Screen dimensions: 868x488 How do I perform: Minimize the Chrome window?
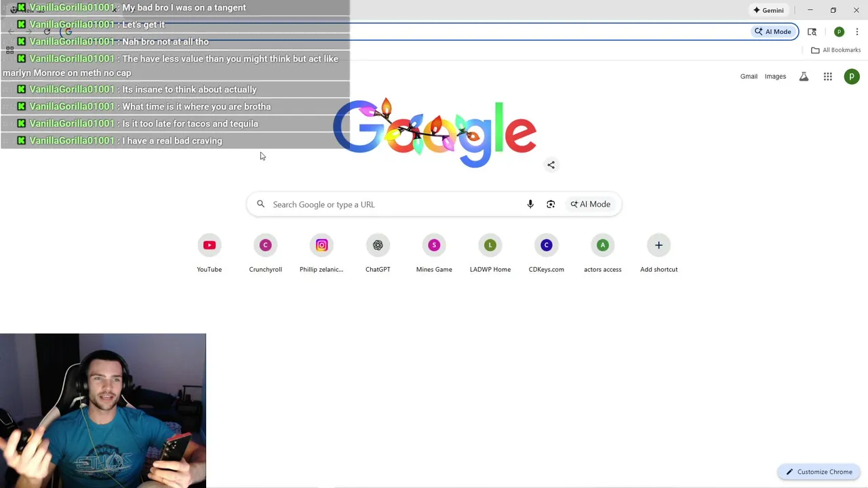click(x=810, y=10)
